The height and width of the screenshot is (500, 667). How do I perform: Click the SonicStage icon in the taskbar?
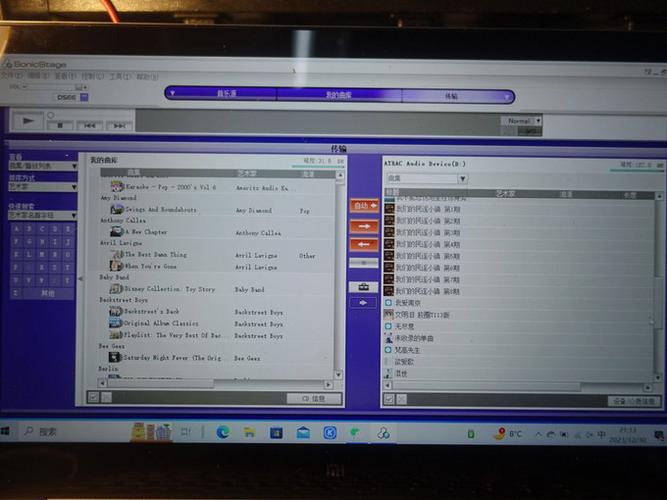(x=383, y=433)
